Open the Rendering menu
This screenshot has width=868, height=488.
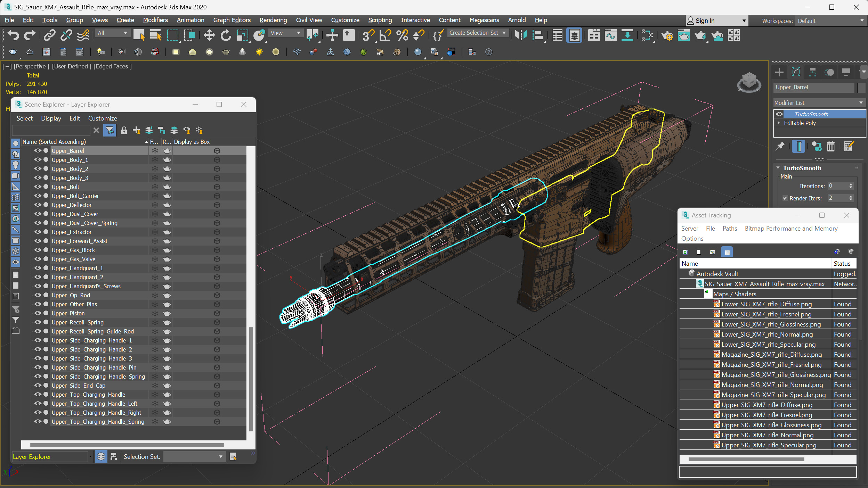tap(273, 20)
